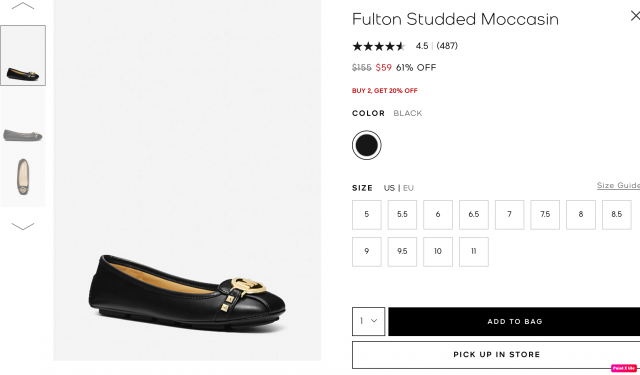Viewport: 640px width, 375px height.
Task: Open the Size Guide link
Action: (618, 186)
